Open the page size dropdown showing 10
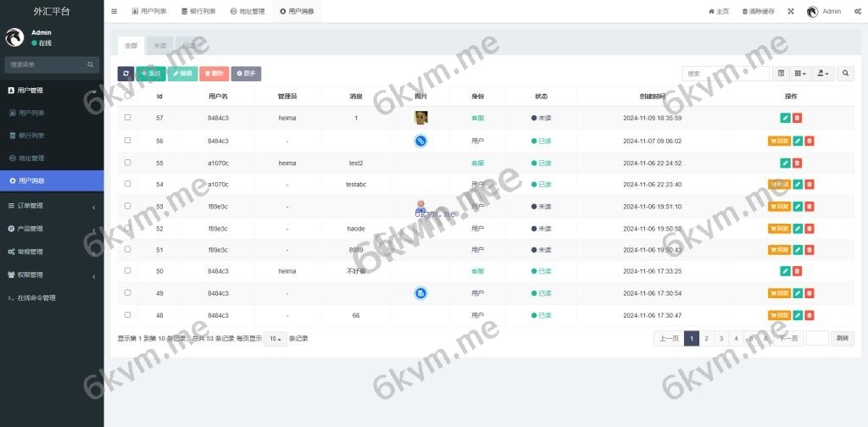Viewport: 868px width, 427px height. point(275,338)
